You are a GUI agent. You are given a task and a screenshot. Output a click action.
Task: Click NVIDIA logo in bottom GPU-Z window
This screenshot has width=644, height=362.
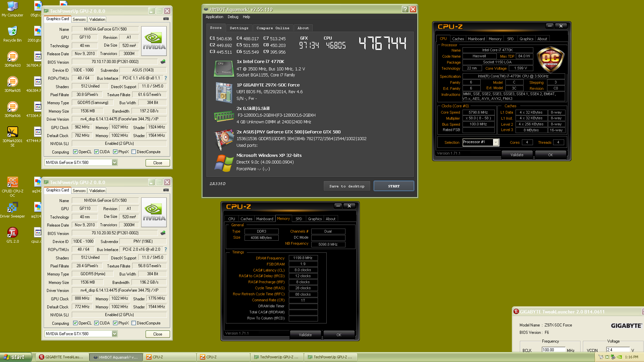click(154, 213)
